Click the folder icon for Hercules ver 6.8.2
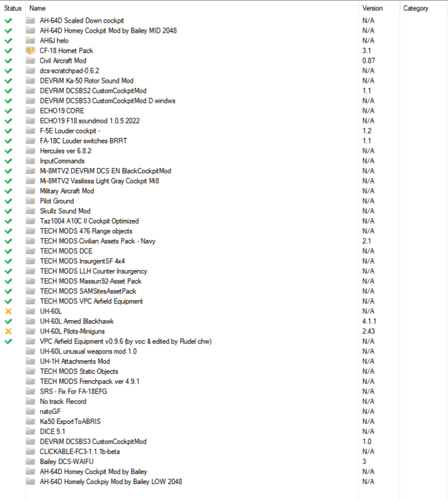The image size is (448, 500). 31,151
